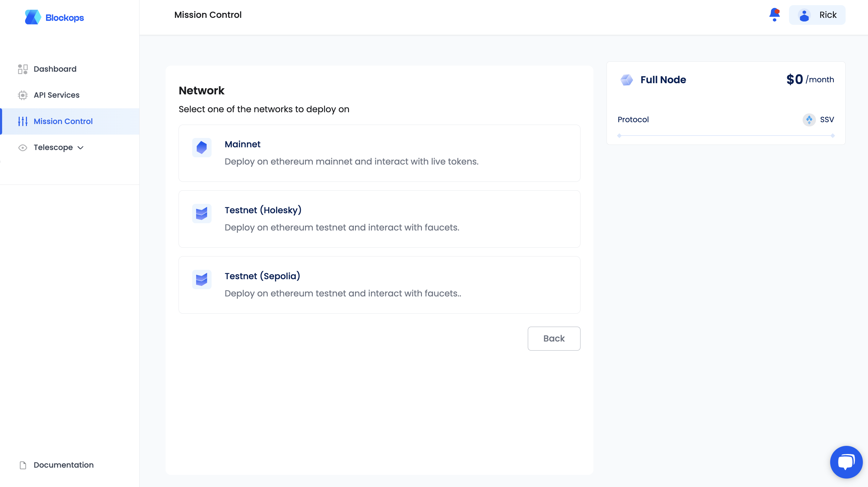Screen dimensions: 868x487
Task: Click the Testnet (Holesky) network icon
Action: pos(202,214)
